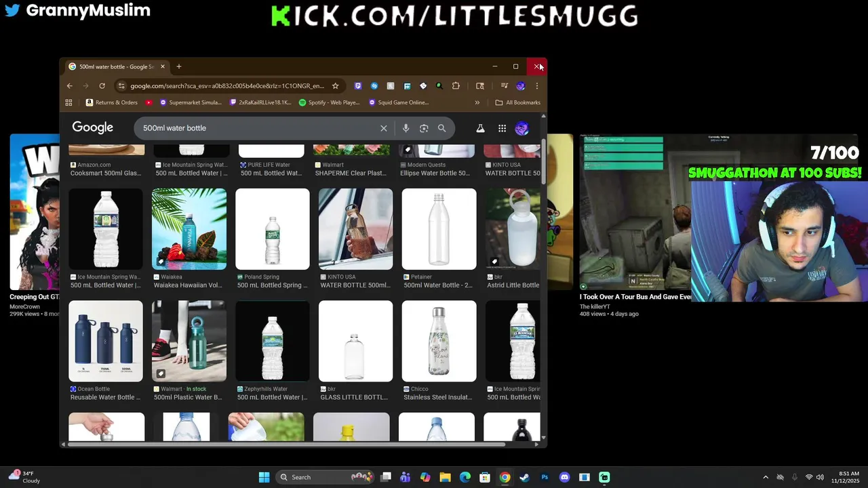
Task: Open the YouTube bookmark icon
Action: [x=149, y=102]
